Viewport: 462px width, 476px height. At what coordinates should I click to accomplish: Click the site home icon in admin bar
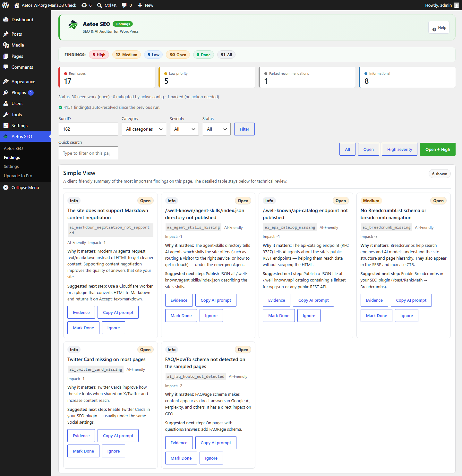click(17, 5)
